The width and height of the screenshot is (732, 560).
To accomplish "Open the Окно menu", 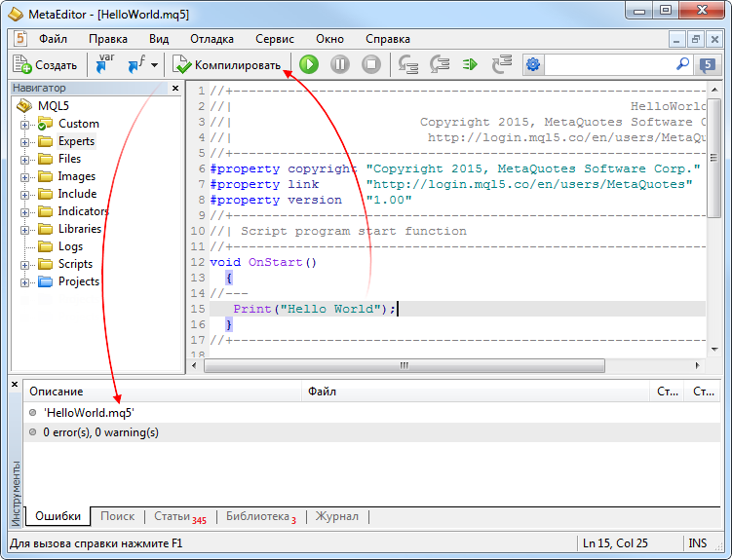I will pyautogui.click(x=329, y=39).
